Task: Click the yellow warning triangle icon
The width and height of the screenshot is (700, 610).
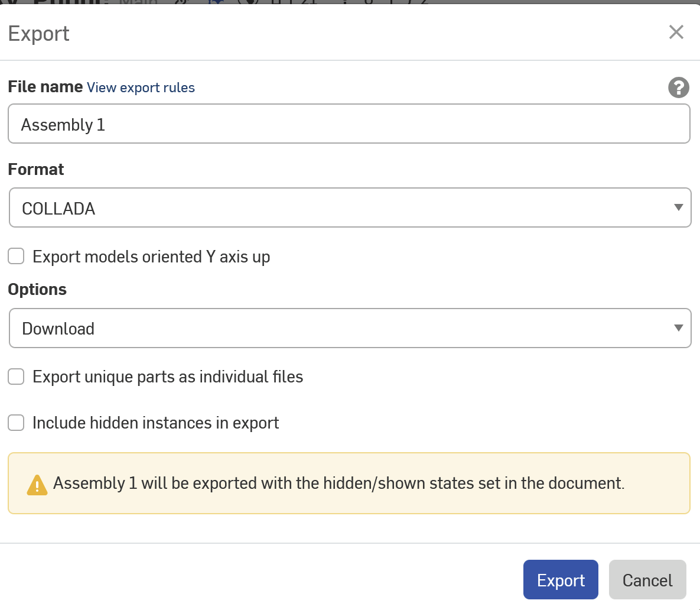Action: [37, 485]
